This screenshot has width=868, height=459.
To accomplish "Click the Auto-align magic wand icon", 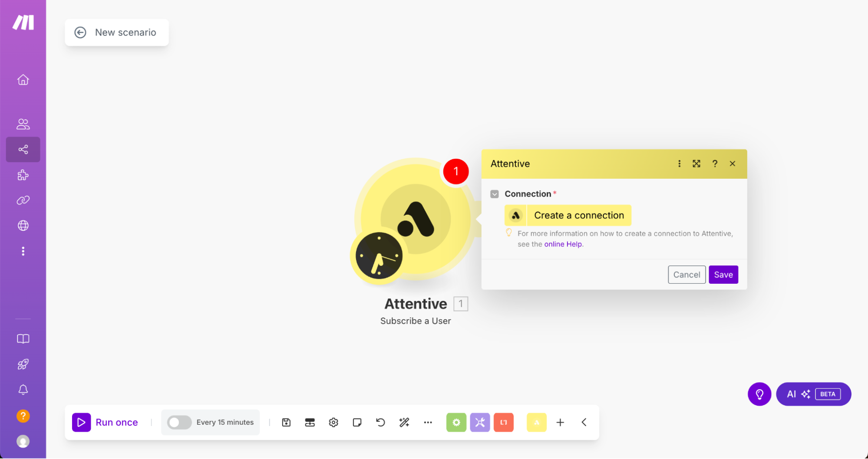I will 404,423.
